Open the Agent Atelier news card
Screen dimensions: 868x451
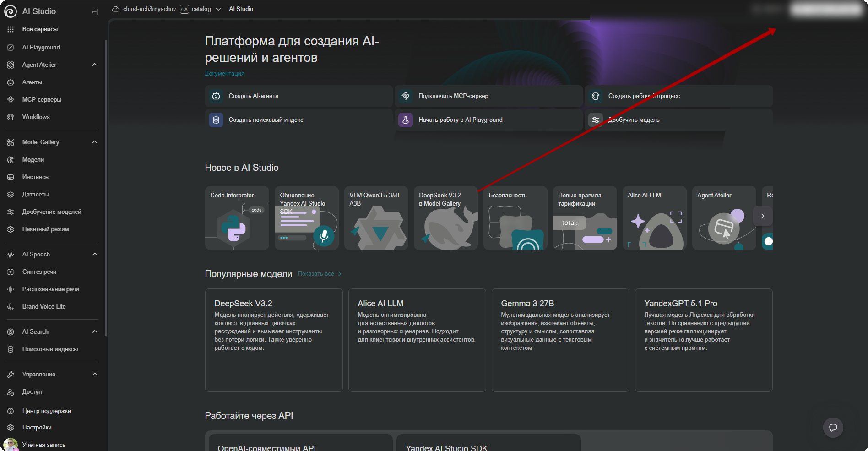(724, 218)
